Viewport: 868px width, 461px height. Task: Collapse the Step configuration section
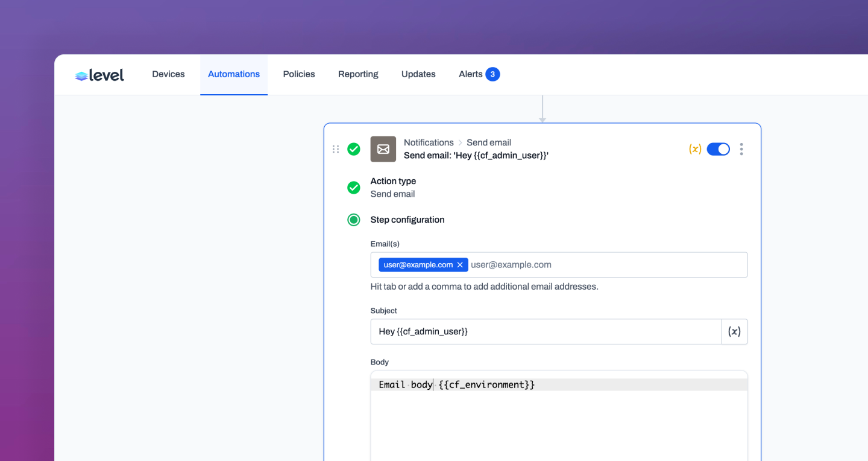407,220
